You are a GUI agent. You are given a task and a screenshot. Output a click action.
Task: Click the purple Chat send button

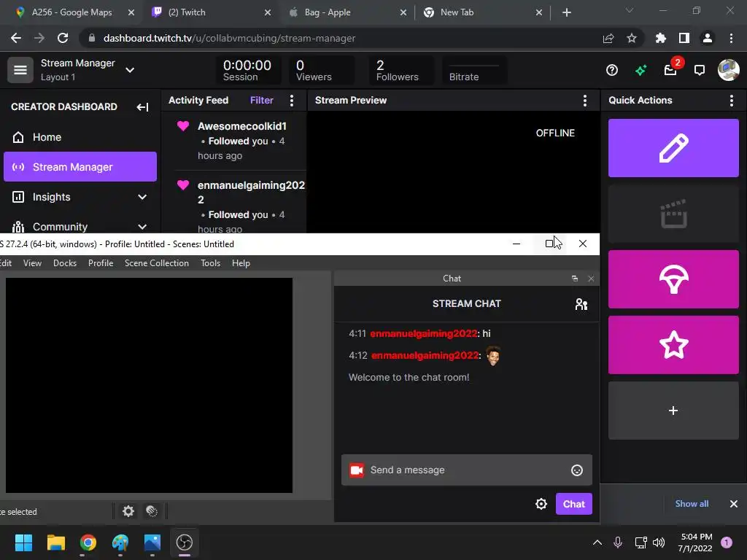click(573, 504)
